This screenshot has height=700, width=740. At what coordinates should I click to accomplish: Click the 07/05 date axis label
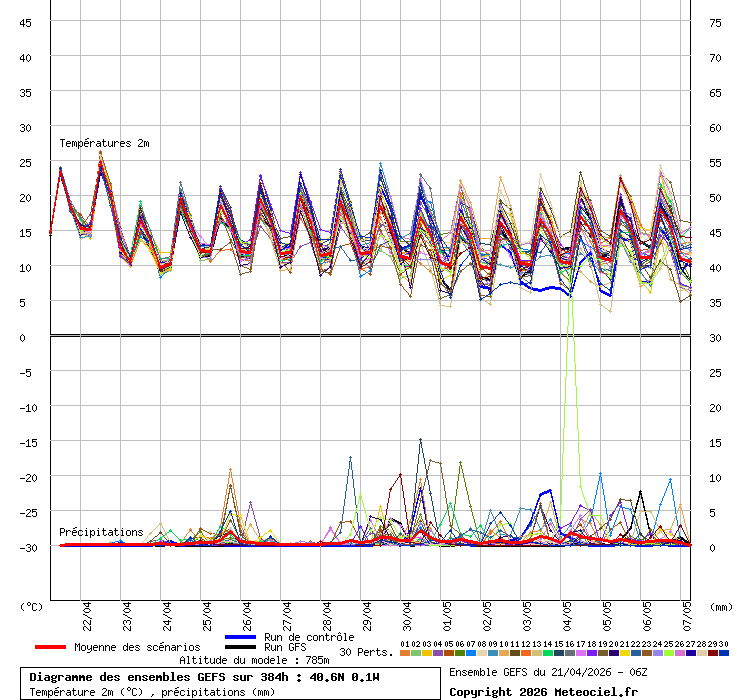coord(688,613)
